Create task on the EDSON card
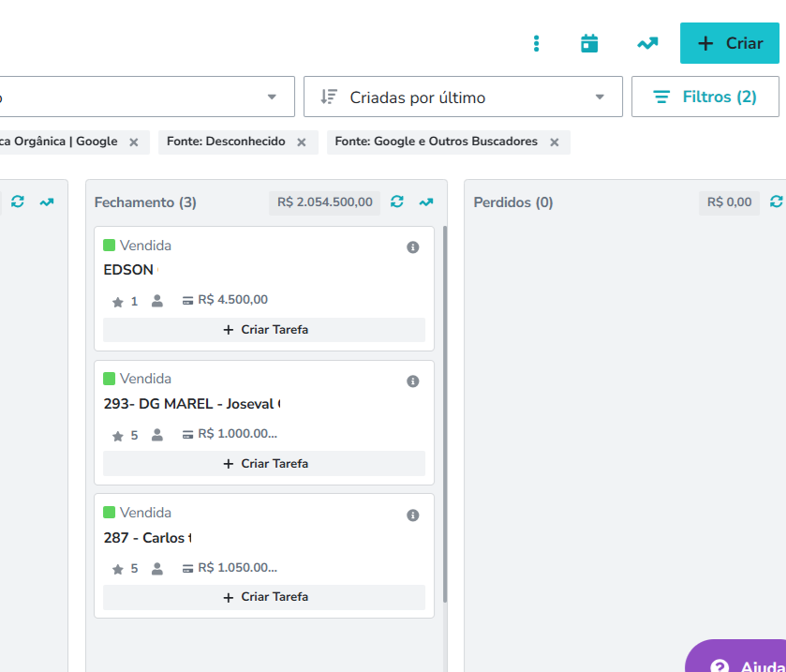Image resolution: width=786 pixels, height=672 pixels. point(264,330)
